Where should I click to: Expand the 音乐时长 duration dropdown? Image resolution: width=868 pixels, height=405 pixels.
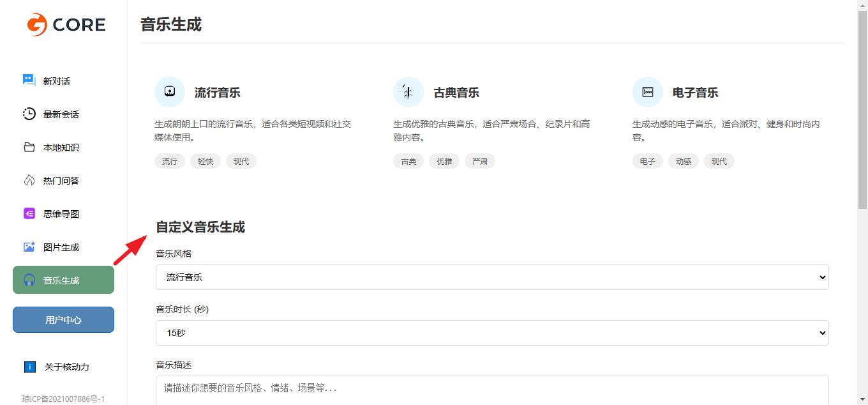tap(491, 333)
